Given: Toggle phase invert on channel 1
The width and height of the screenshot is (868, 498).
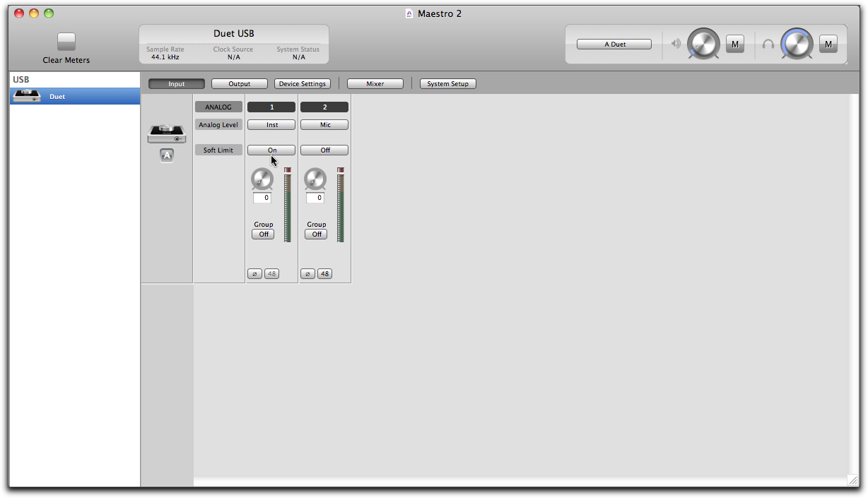Looking at the screenshot, I should [255, 274].
